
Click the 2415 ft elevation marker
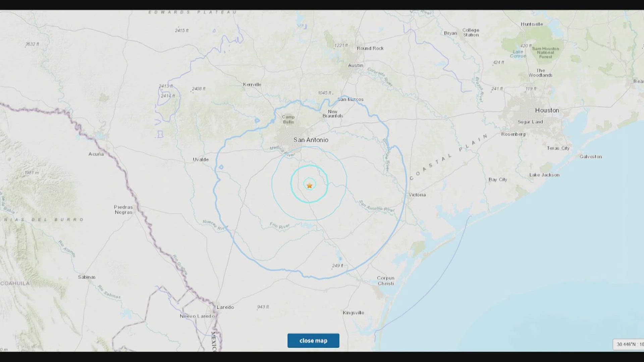182,31
